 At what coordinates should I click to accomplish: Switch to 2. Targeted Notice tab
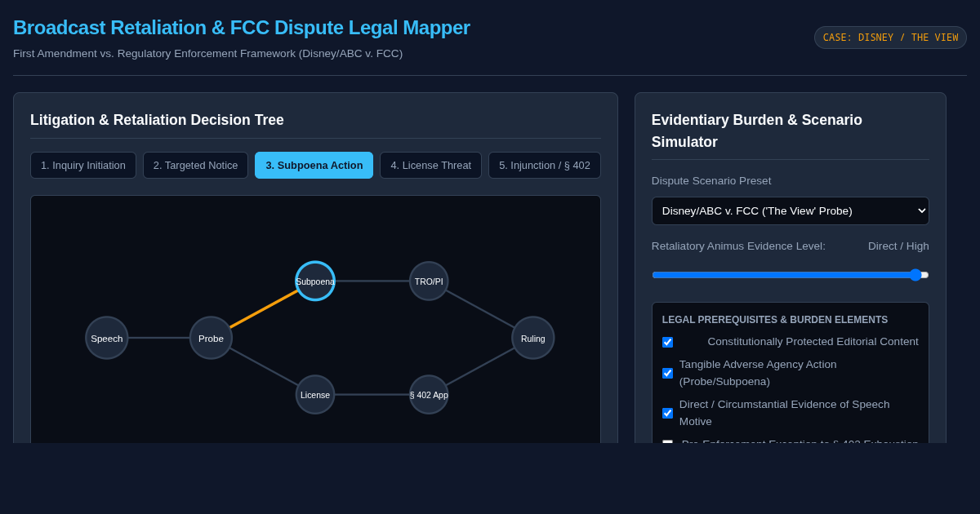tap(195, 165)
